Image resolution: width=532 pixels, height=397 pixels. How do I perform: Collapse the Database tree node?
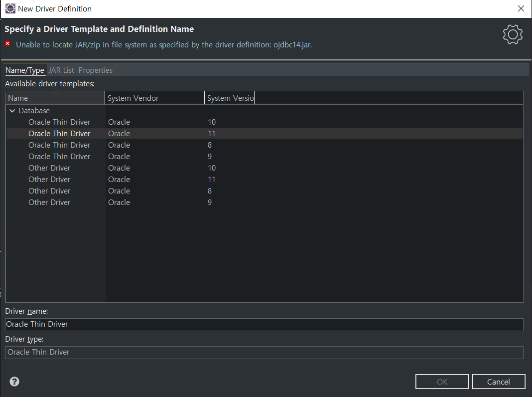[x=12, y=111]
